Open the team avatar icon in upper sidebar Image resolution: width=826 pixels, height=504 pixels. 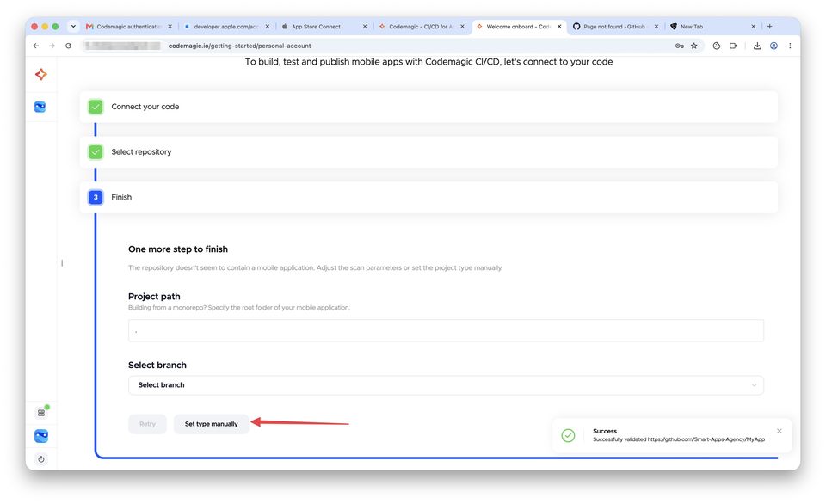point(40,107)
